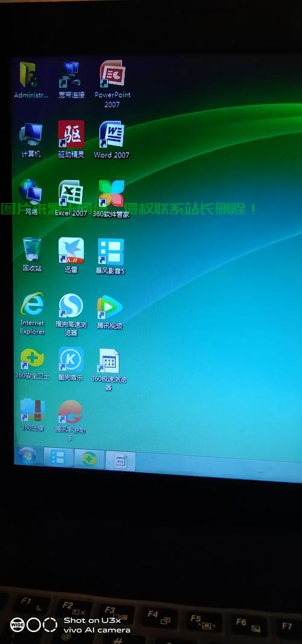This screenshot has width=302, height=644.
Task: Select the 回收站 Recycle Bin icon
Action: (31, 249)
